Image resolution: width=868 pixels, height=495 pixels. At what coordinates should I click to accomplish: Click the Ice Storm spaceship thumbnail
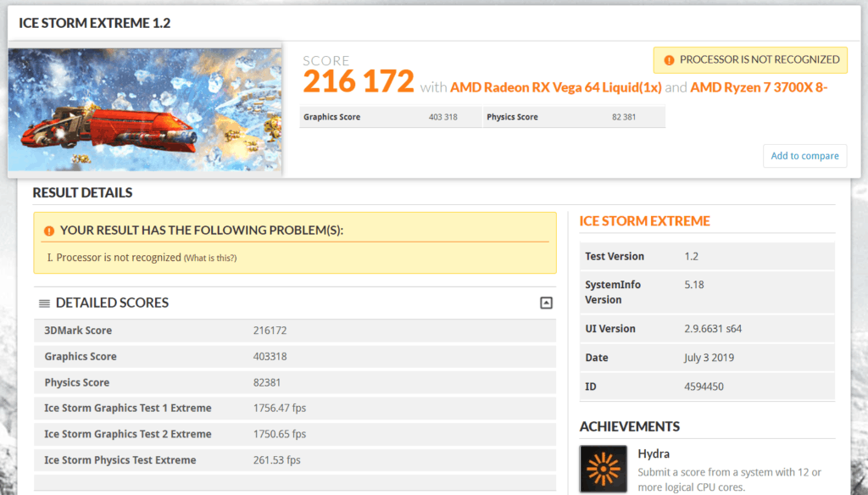(x=145, y=109)
